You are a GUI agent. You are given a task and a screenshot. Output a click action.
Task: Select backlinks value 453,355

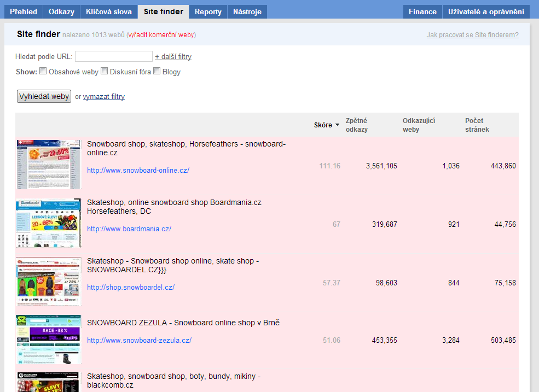tap(384, 340)
